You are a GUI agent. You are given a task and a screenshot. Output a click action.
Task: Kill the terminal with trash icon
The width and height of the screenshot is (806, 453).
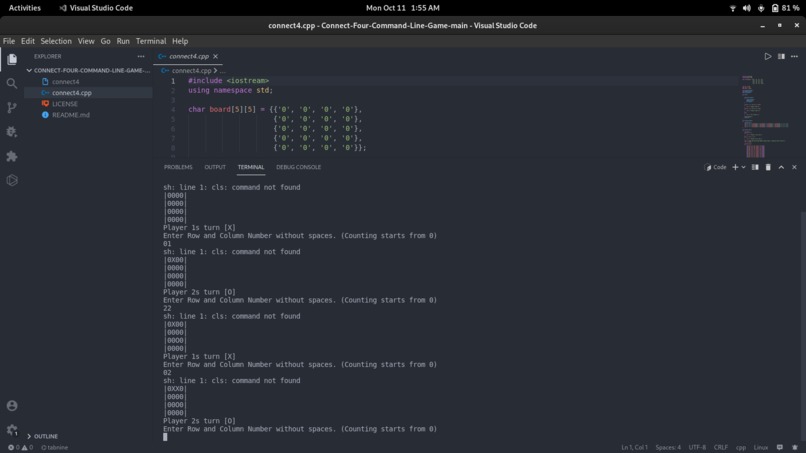[x=768, y=167]
